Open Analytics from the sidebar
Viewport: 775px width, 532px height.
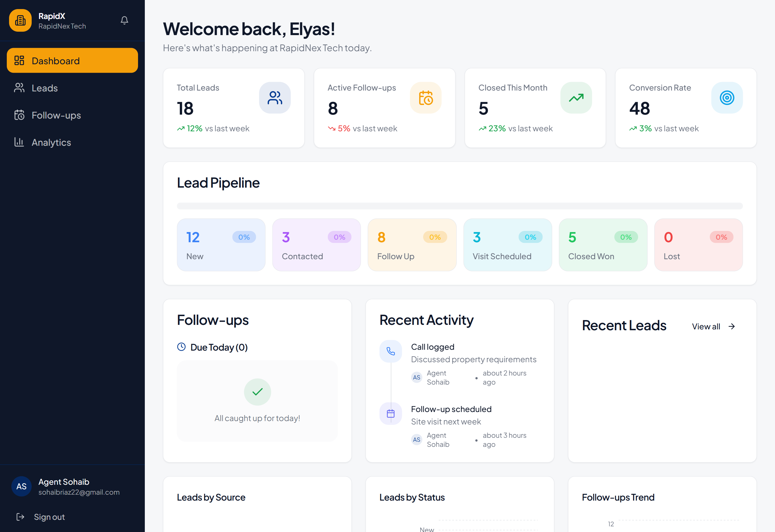click(x=51, y=142)
